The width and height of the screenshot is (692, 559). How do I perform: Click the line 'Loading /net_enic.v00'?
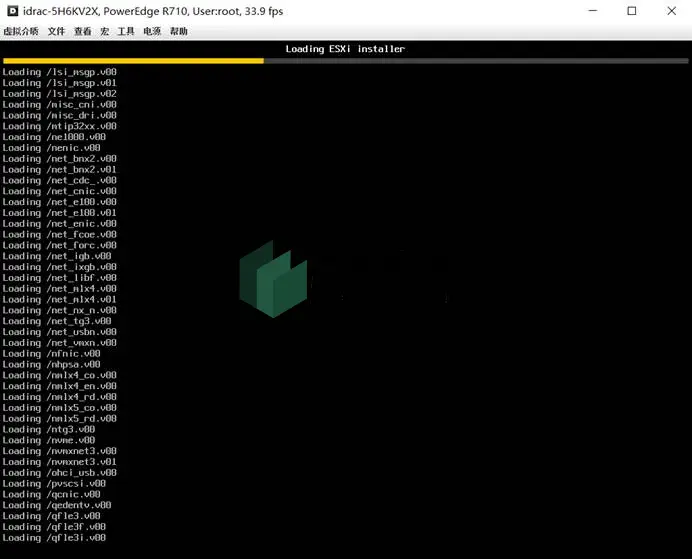coord(60,224)
